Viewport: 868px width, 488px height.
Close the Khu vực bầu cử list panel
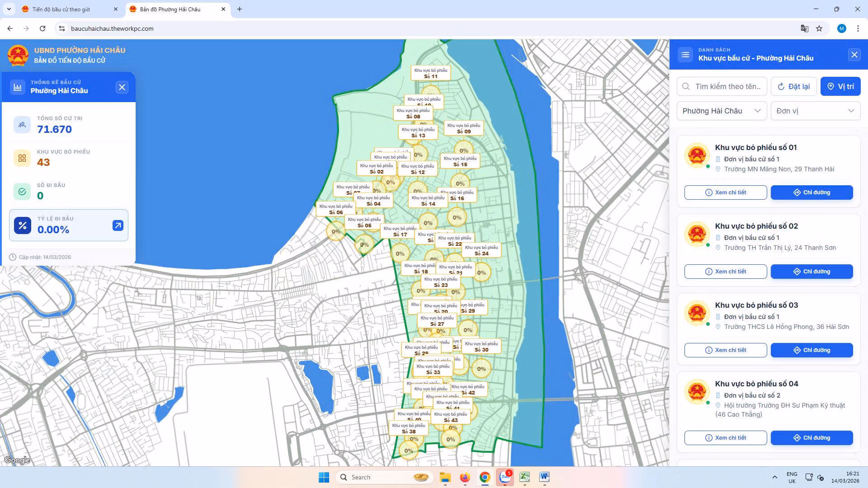[x=854, y=55]
